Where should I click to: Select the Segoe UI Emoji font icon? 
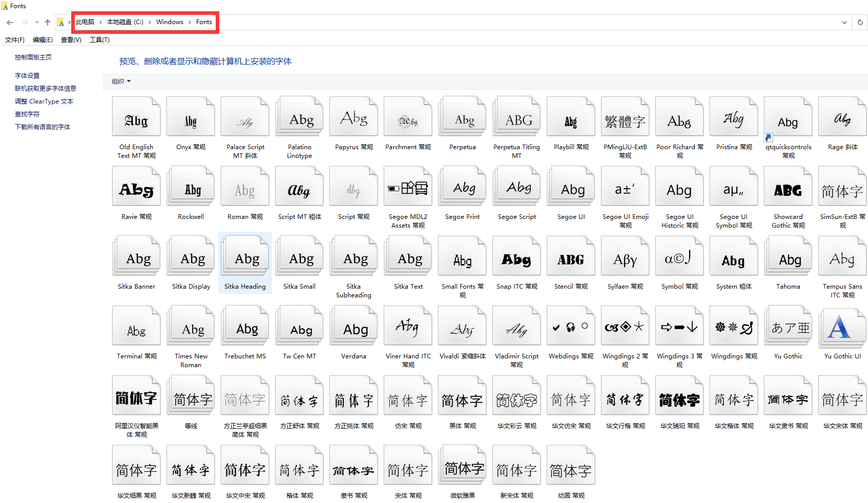coord(625,186)
